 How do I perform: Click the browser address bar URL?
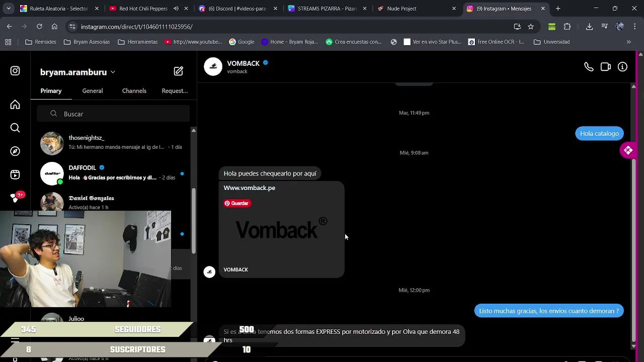(x=136, y=27)
